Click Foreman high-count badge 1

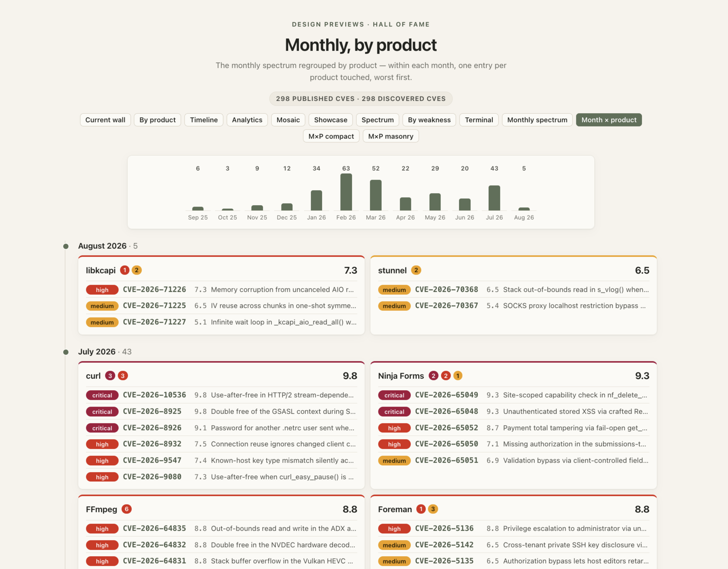pyautogui.click(x=421, y=509)
